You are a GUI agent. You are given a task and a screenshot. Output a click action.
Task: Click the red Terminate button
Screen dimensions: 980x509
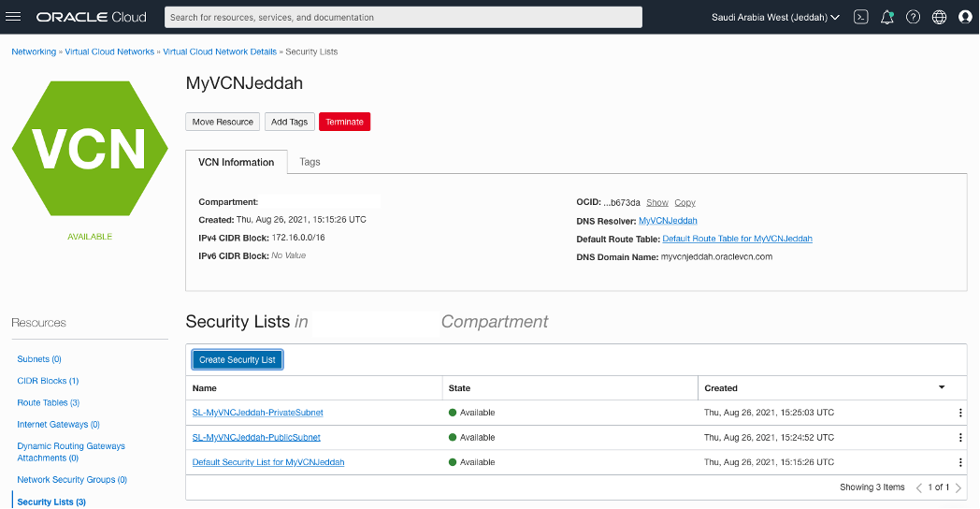[x=344, y=122]
